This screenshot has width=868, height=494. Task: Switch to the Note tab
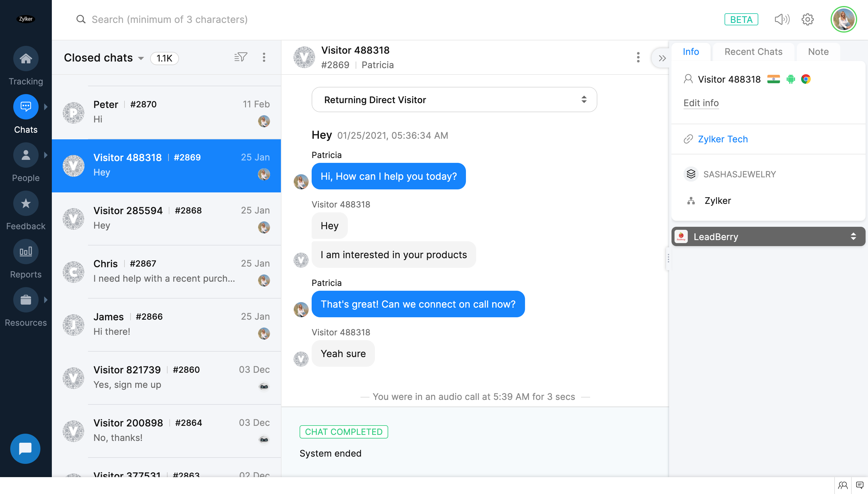point(818,52)
